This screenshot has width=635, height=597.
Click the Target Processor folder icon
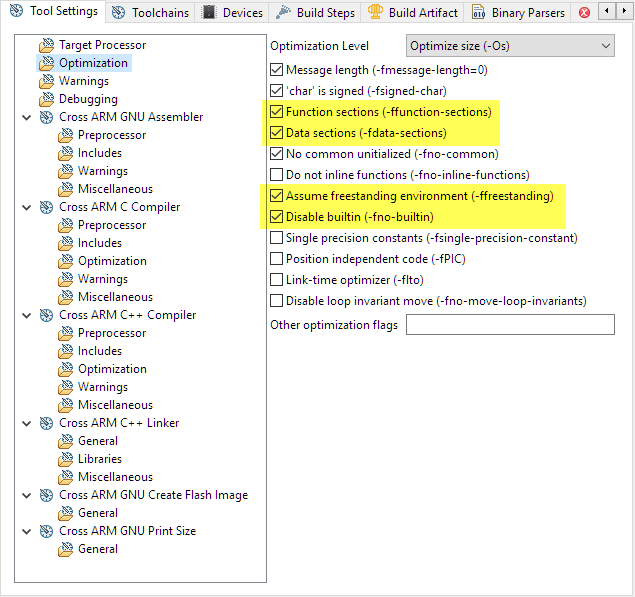46,45
